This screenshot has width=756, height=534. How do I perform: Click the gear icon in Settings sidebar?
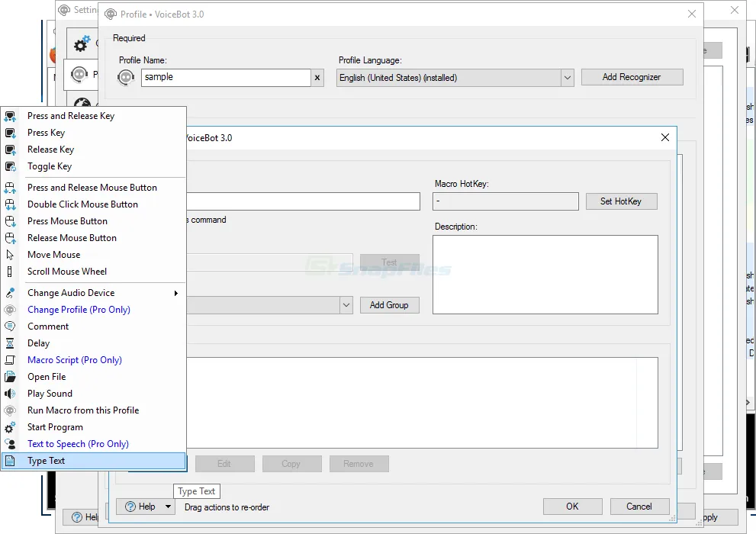point(82,43)
